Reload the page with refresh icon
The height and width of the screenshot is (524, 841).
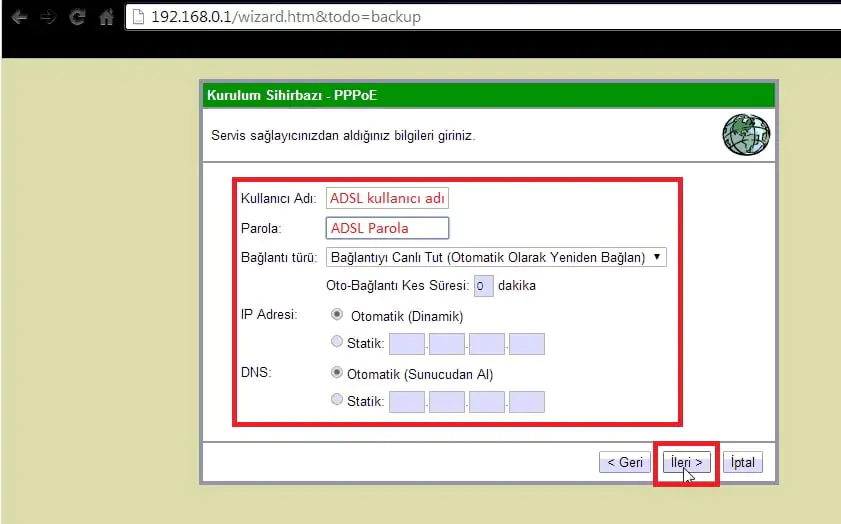(77, 17)
